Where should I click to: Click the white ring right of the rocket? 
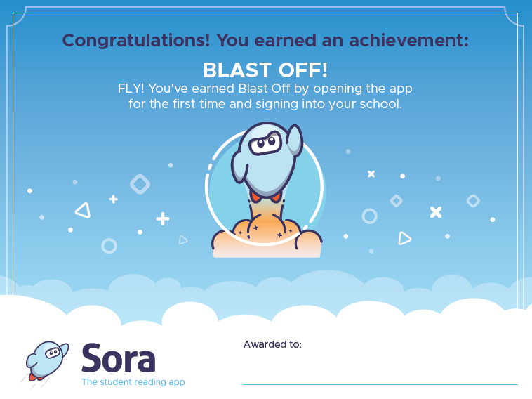[369, 216]
